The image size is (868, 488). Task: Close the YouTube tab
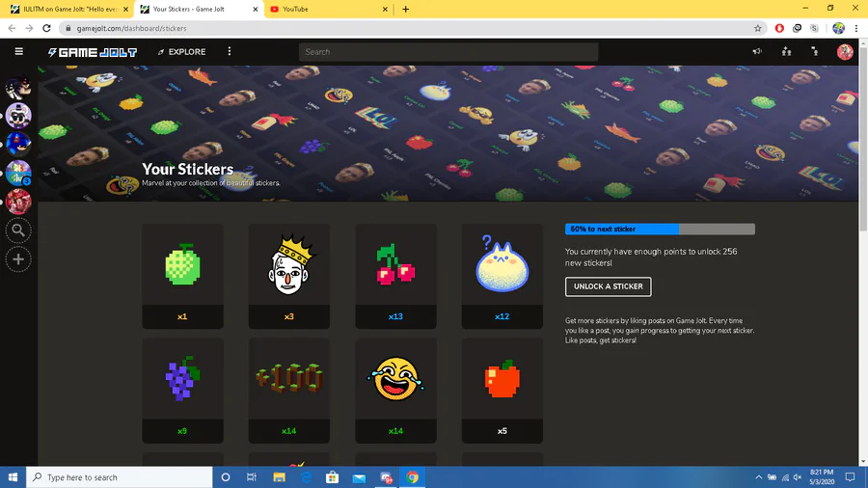coord(385,10)
